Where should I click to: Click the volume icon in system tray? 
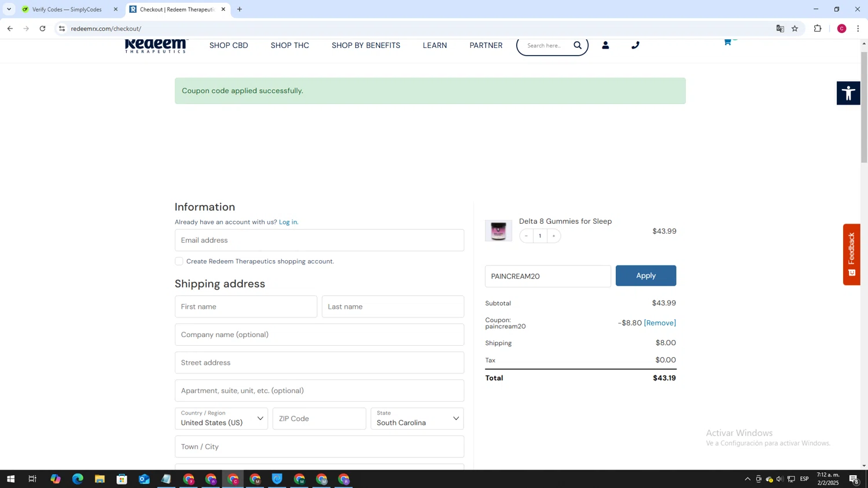(x=779, y=479)
